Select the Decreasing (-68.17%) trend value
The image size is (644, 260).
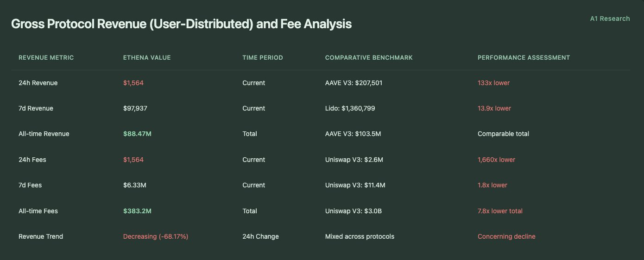click(156, 236)
